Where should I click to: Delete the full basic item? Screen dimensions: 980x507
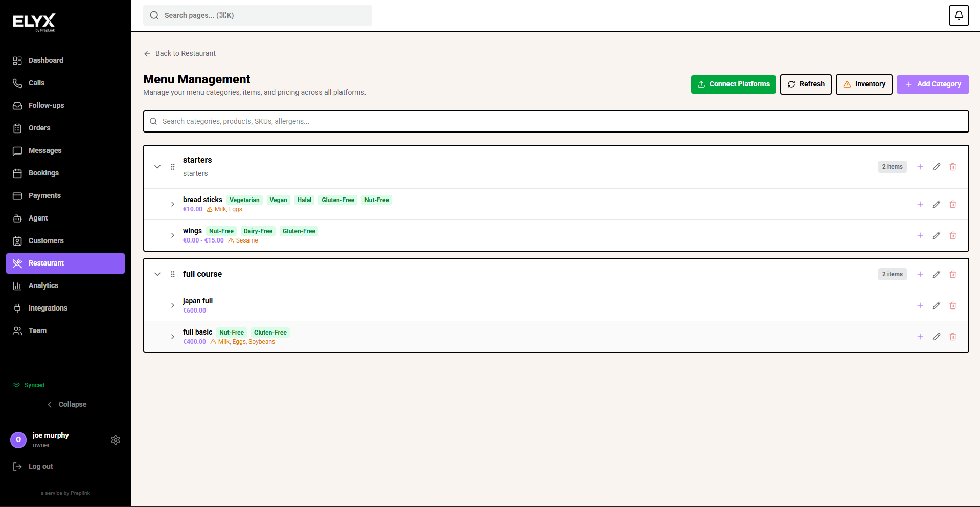point(952,337)
